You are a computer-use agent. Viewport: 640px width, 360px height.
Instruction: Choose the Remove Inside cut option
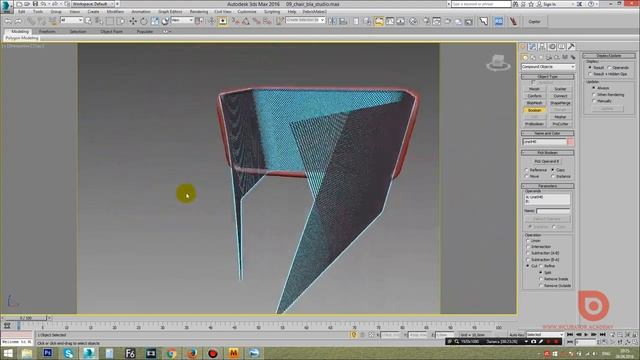point(541,279)
